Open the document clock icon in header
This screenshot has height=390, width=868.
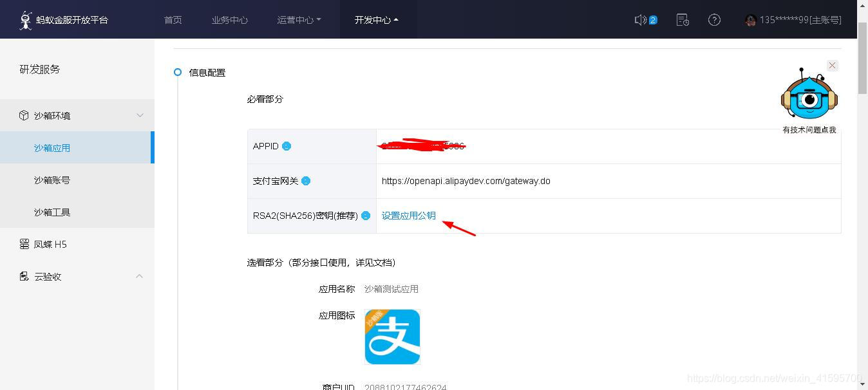click(x=683, y=20)
